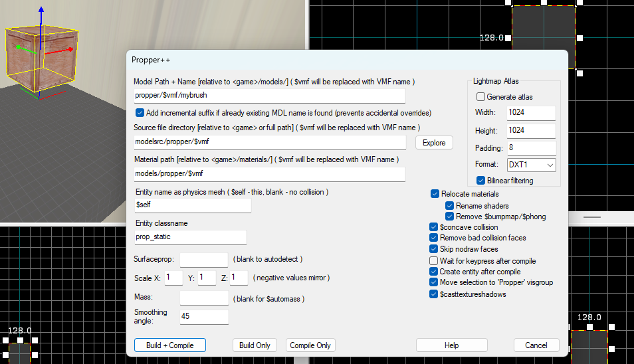Enable the Generate atlas checkbox

480,96
